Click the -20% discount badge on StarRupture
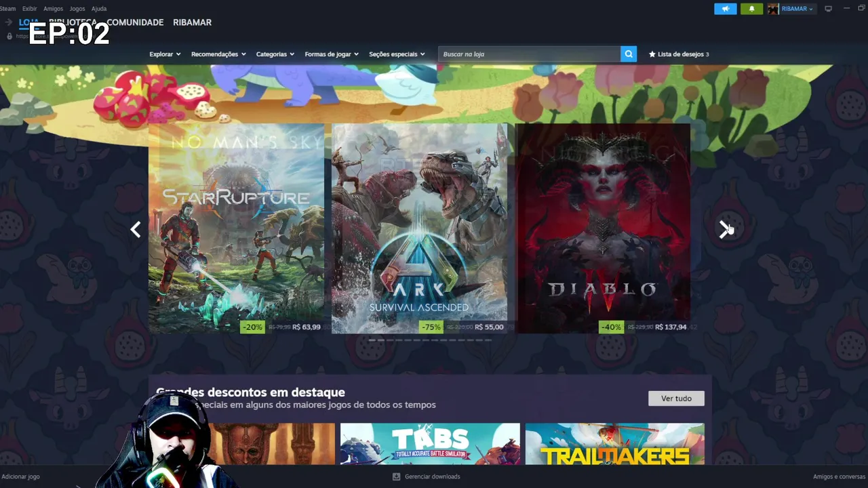 pos(252,327)
